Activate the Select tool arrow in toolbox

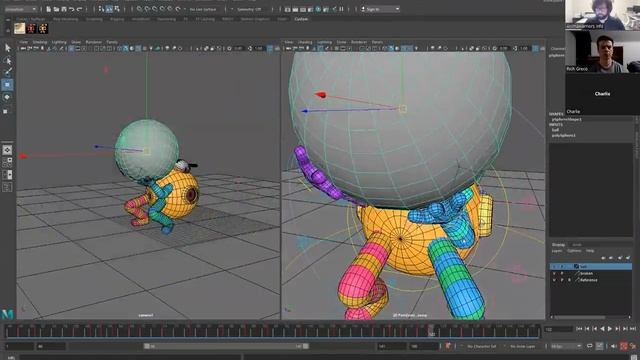tap(7, 48)
